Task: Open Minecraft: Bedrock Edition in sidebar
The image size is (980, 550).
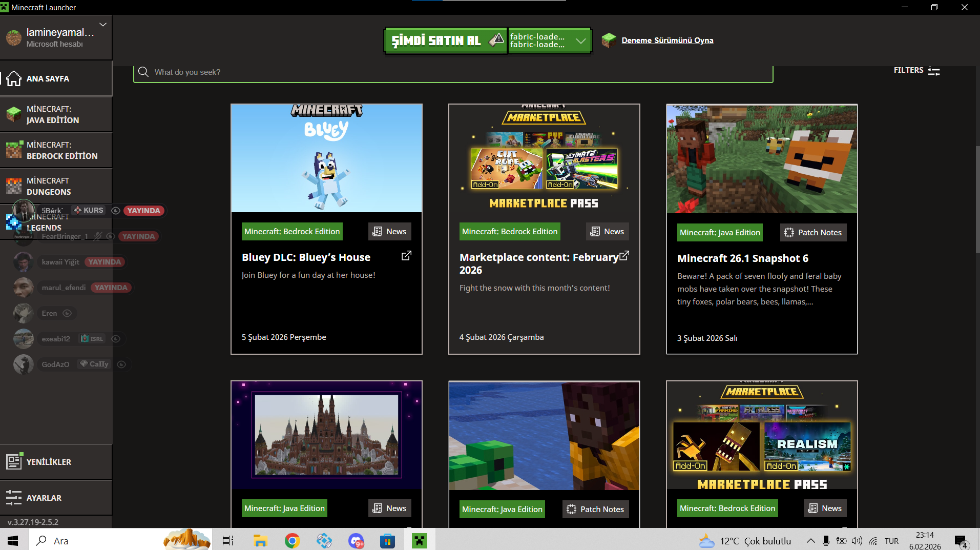Action: pyautogui.click(x=56, y=150)
